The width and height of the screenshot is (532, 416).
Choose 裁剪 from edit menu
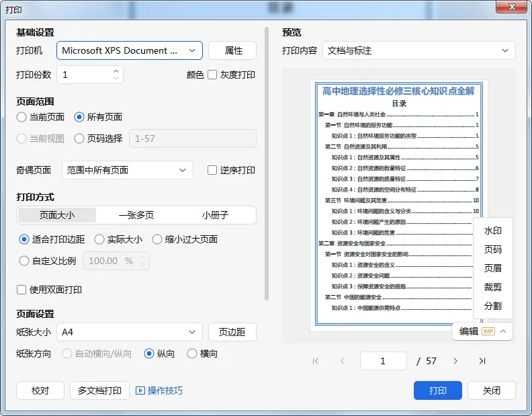(492, 287)
